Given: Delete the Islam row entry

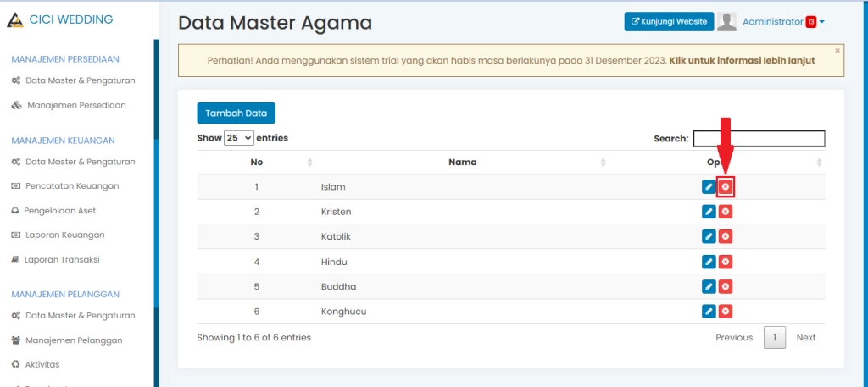Looking at the screenshot, I should tap(726, 187).
